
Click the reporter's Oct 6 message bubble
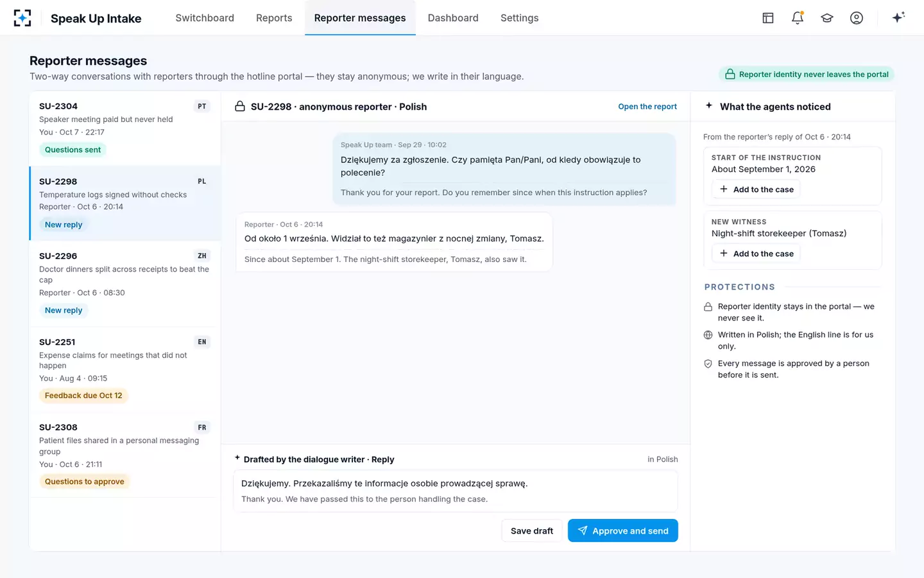394,242
